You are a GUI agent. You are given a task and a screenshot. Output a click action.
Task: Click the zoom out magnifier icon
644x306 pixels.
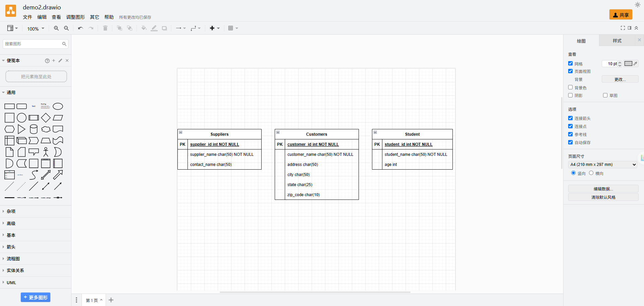[66, 28]
